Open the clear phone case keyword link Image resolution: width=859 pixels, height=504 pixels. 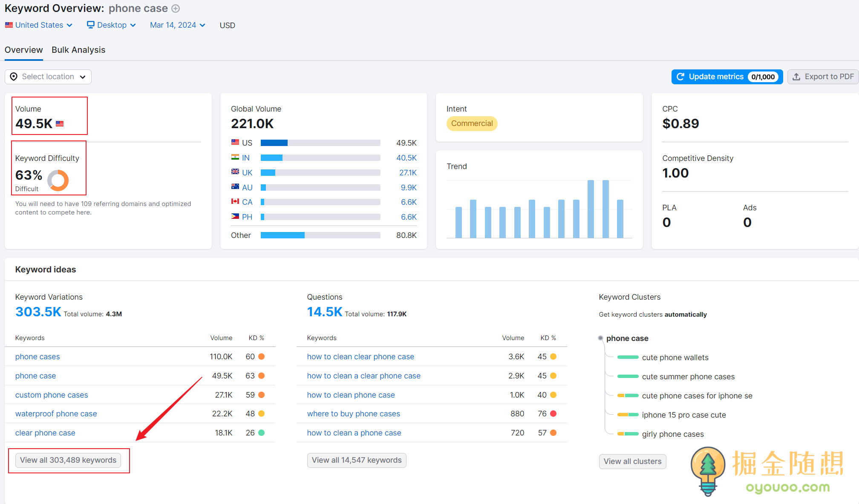45,433
